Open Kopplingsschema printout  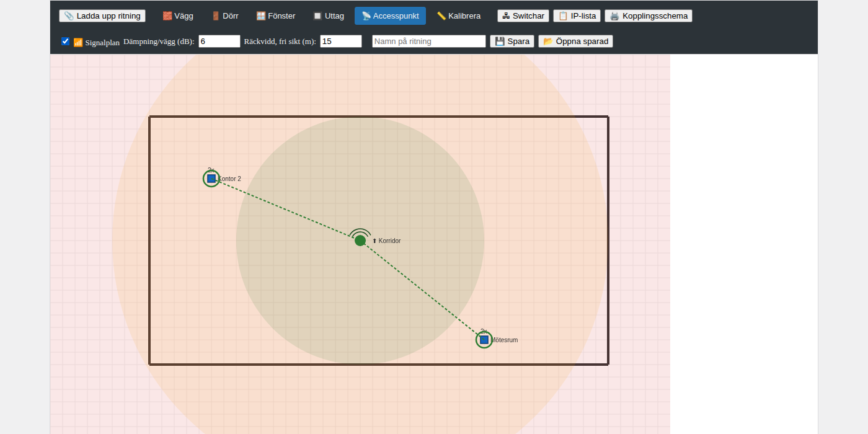click(x=649, y=16)
